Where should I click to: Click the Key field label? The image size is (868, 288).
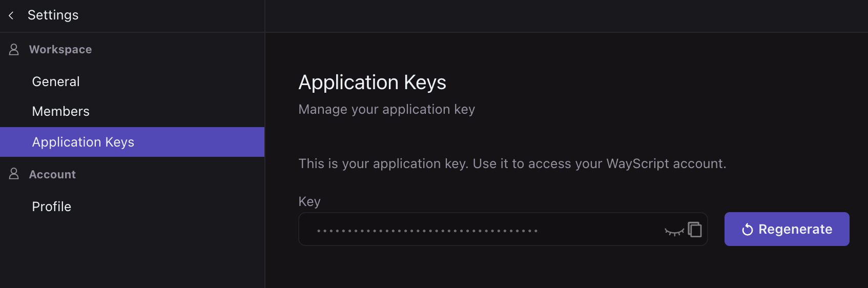309,201
